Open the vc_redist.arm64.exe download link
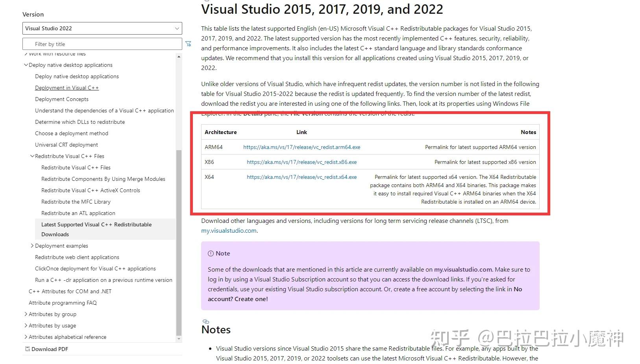Viewport: 640px width, 364px height. (302, 147)
